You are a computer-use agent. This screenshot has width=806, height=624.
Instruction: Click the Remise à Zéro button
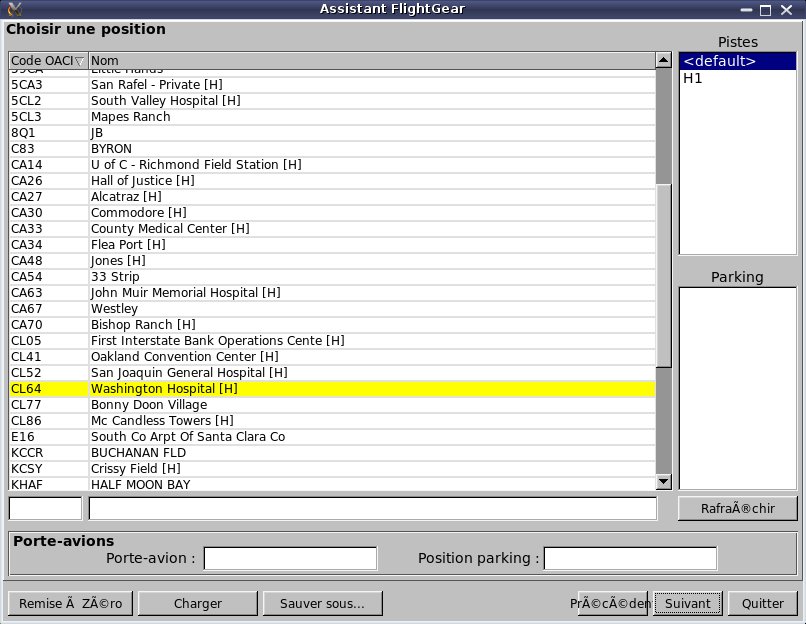[70, 603]
